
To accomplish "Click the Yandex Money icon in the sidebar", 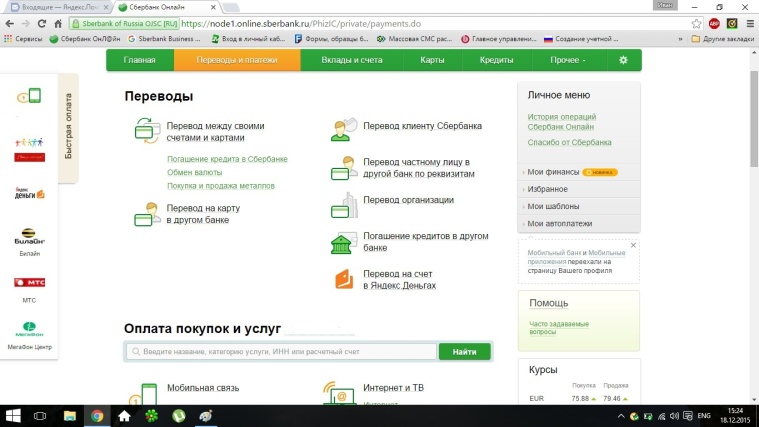I will tap(29, 192).
